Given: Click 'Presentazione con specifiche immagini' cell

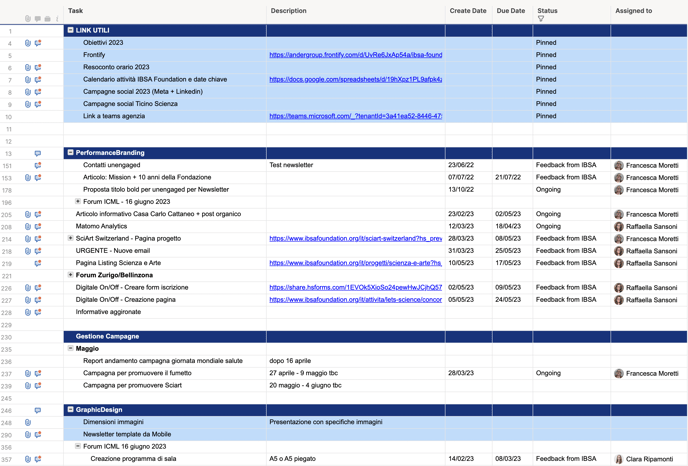Looking at the screenshot, I should click(x=356, y=422).
